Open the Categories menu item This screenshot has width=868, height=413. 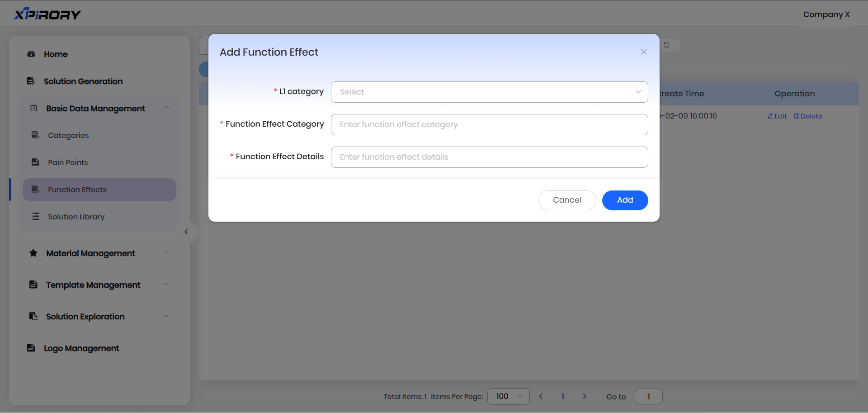click(68, 135)
